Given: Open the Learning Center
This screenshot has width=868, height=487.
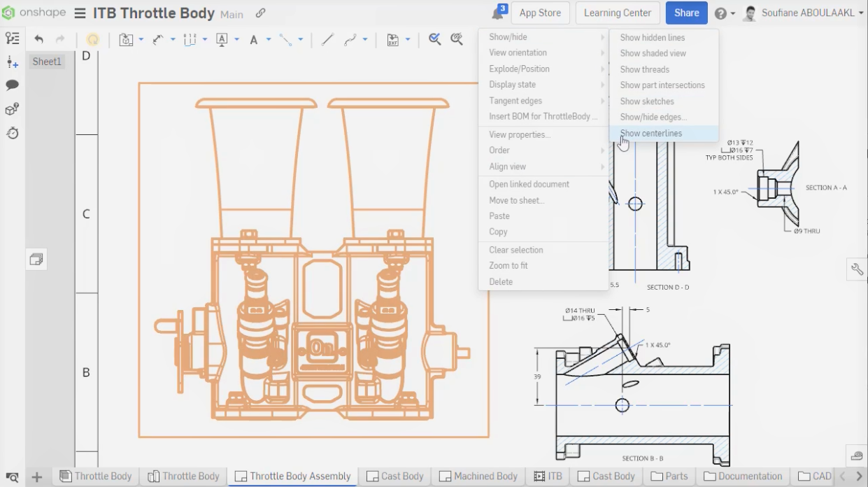Looking at the screenshot, I should tap(618, 13).
